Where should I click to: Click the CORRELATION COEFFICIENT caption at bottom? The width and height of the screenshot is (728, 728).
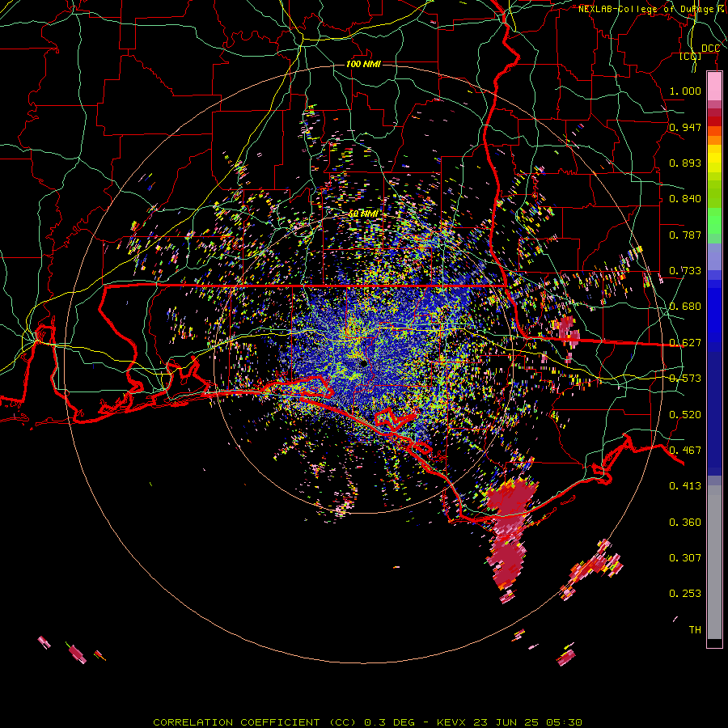pos(366,722)
